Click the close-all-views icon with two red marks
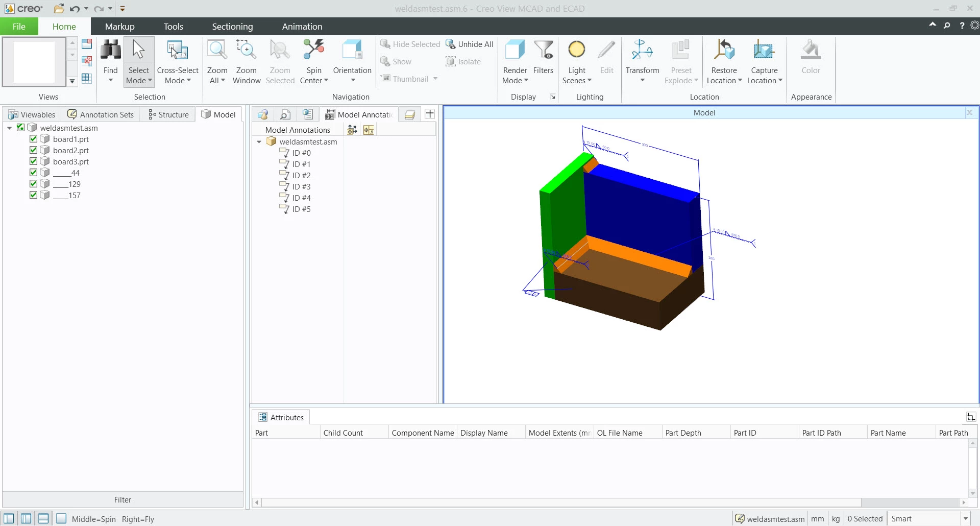Image resolution: width=980 pixels, height=526 pixels. (x=87, y=61)
